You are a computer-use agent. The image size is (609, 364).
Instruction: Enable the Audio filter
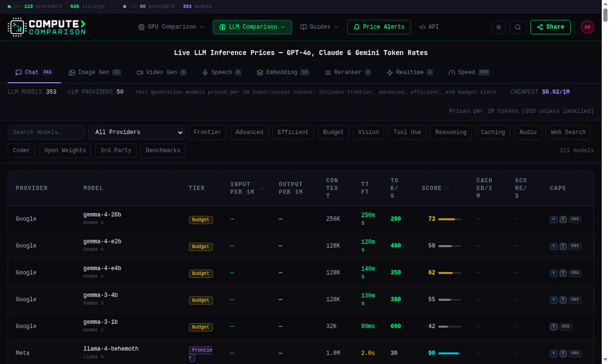click(x=528, y=132)
